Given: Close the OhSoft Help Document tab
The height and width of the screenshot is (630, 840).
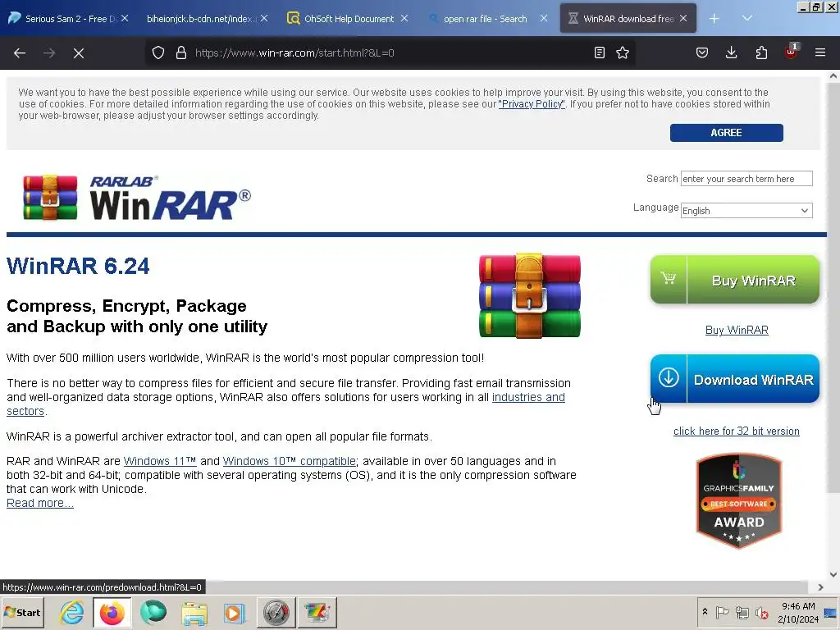Looking at the screenshot, I should 404,18.
